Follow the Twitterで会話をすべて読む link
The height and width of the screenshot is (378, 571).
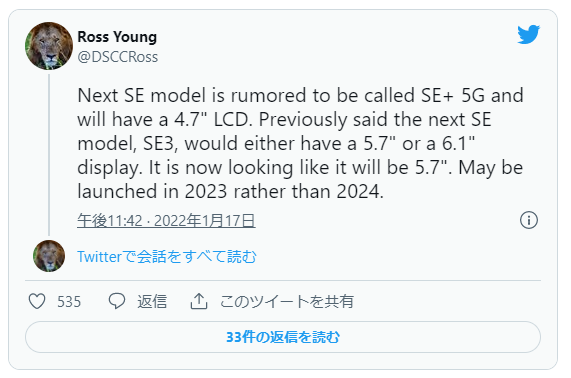[x=167, y=257]
